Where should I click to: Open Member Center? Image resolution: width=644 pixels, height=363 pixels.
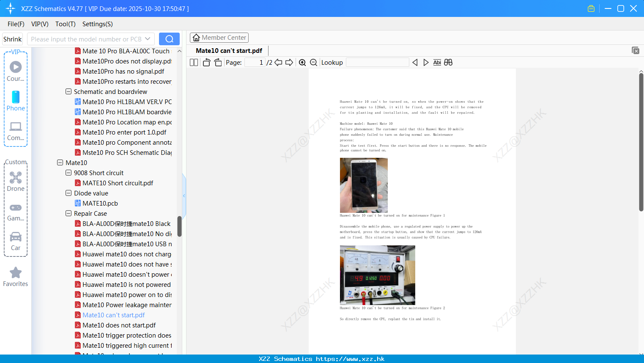219,38
